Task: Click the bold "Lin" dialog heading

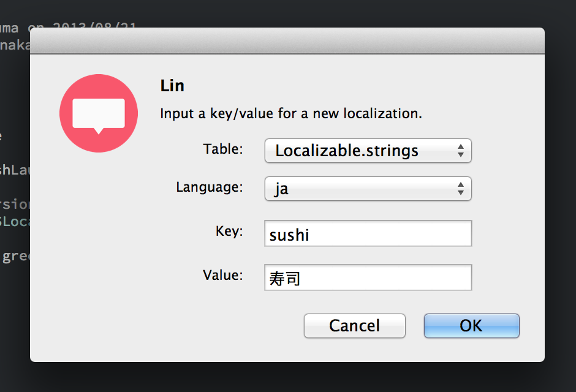Action: 172,86
